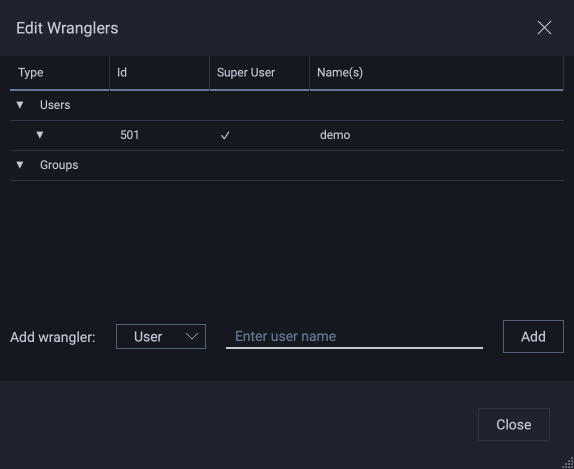Select the Groups row label
The image size is (574, 469).
(59, 165)
